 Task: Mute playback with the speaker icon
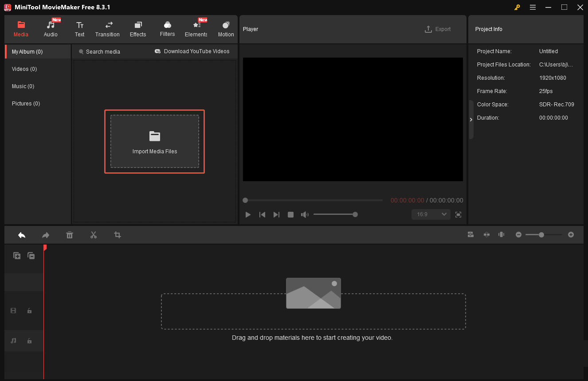pos(305,214)
